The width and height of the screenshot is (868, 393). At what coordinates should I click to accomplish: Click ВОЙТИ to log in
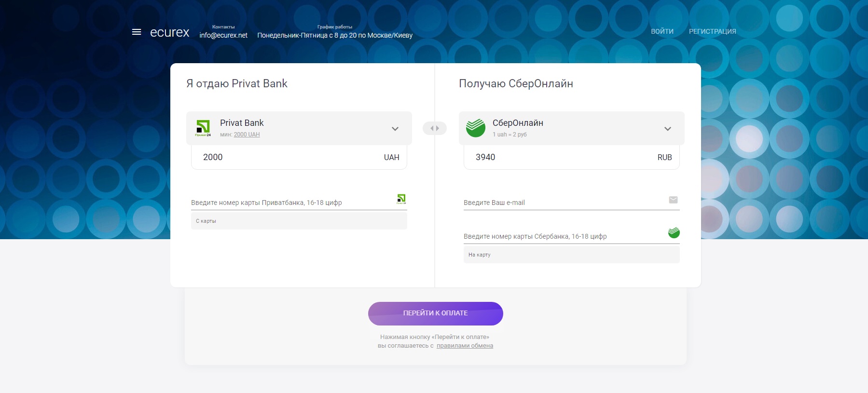click(x=662, y=31)
